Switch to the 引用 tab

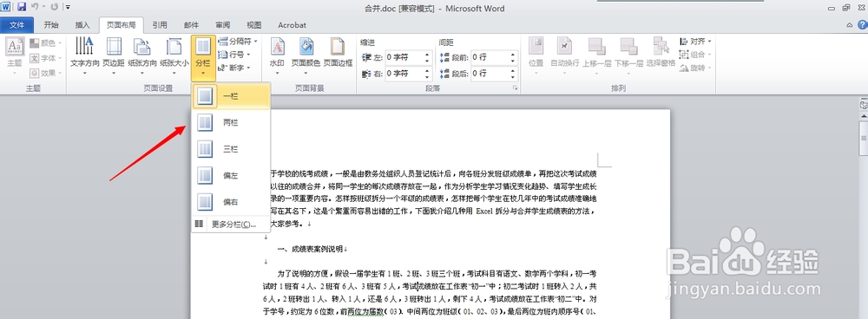[160, 25]
